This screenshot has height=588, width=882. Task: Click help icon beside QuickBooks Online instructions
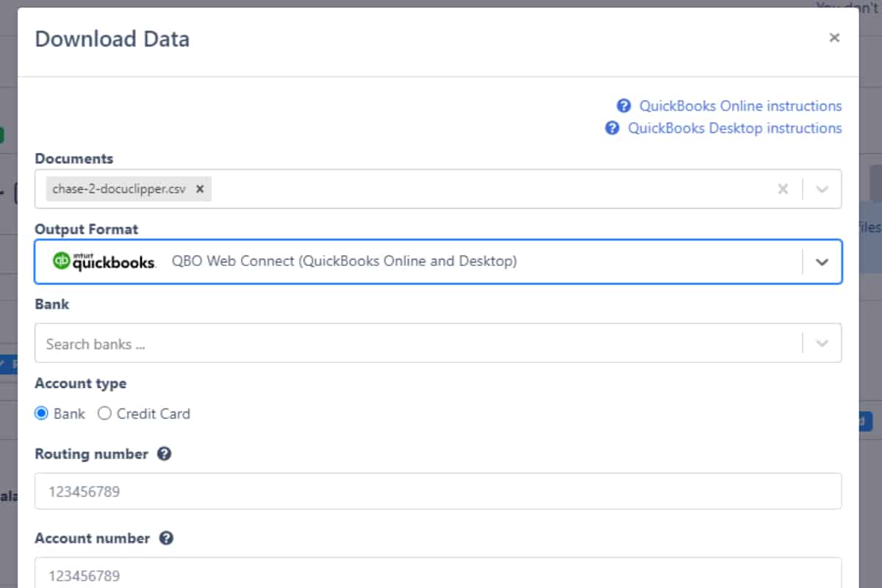[623, 106]
